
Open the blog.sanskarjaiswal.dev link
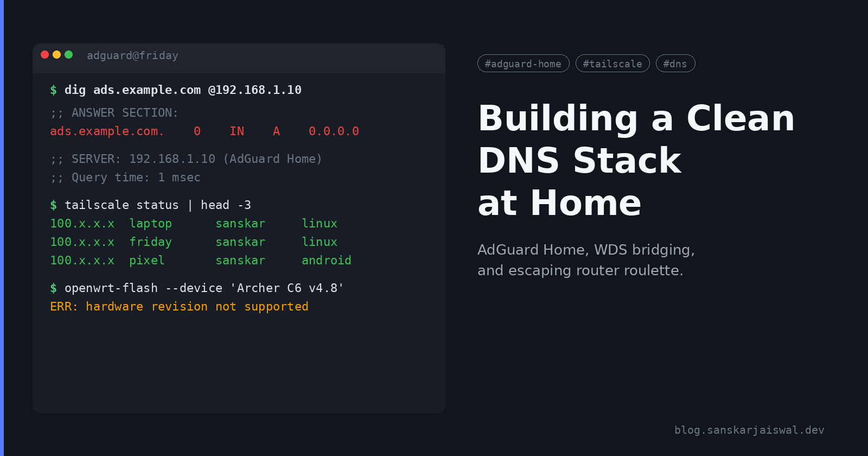749,430
